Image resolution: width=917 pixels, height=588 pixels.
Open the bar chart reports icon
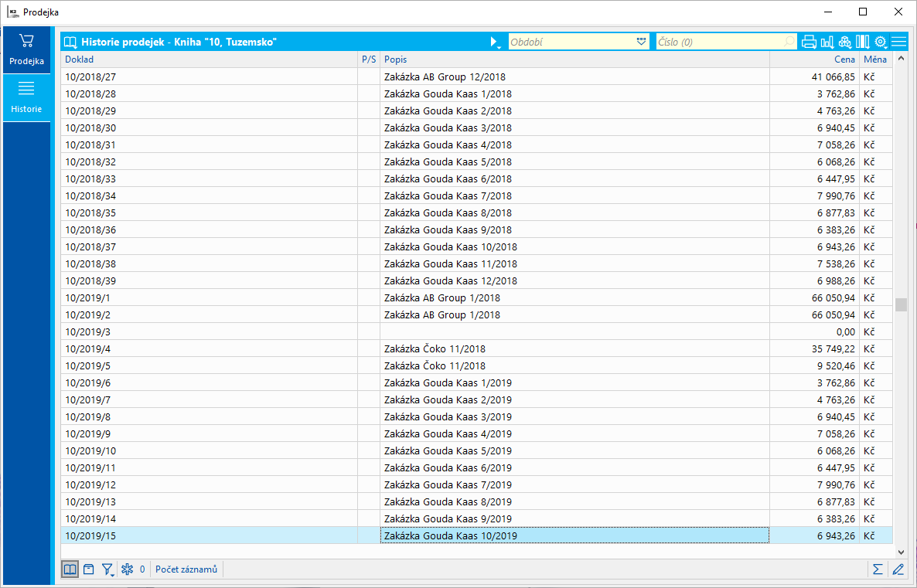827,42
